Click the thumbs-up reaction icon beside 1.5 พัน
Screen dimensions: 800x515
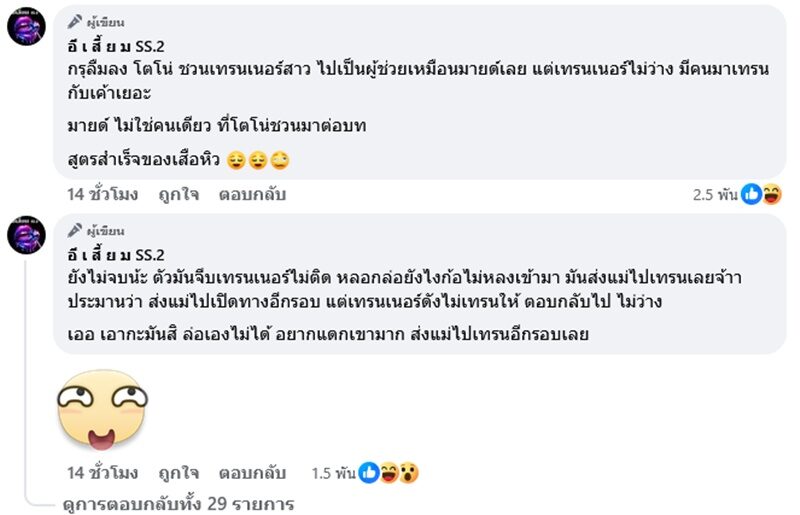coord(368,473)
